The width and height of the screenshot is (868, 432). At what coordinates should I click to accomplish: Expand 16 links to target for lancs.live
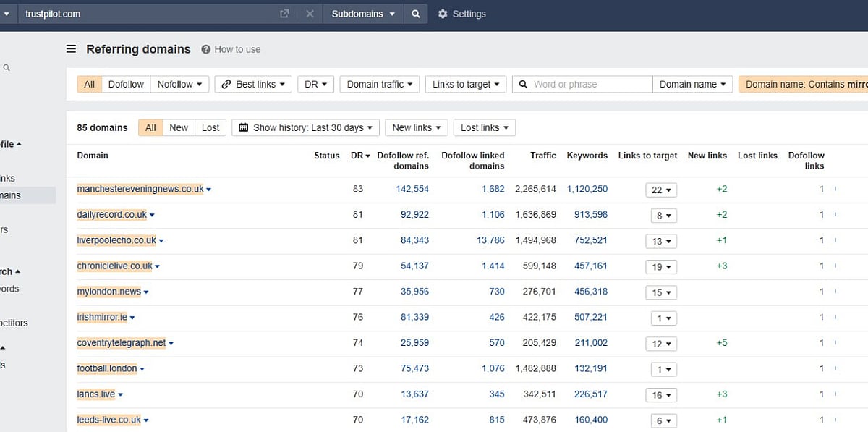tap(661, 395)
